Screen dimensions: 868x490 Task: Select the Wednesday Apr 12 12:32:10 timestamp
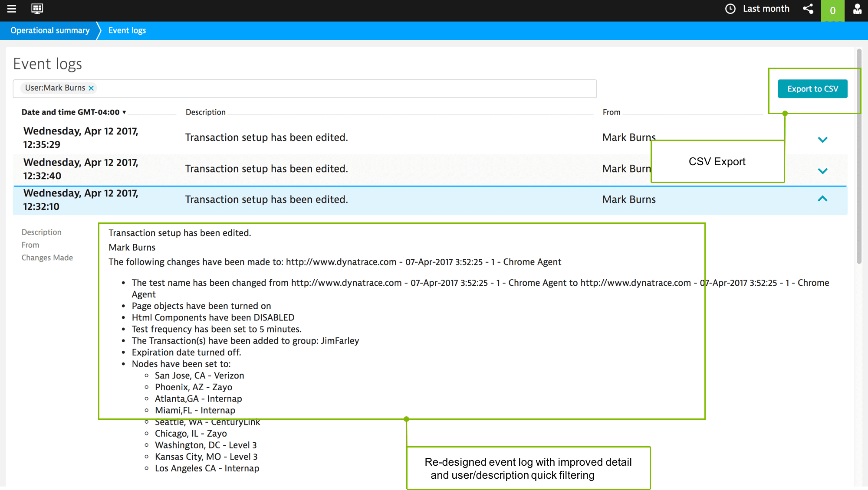81,199
